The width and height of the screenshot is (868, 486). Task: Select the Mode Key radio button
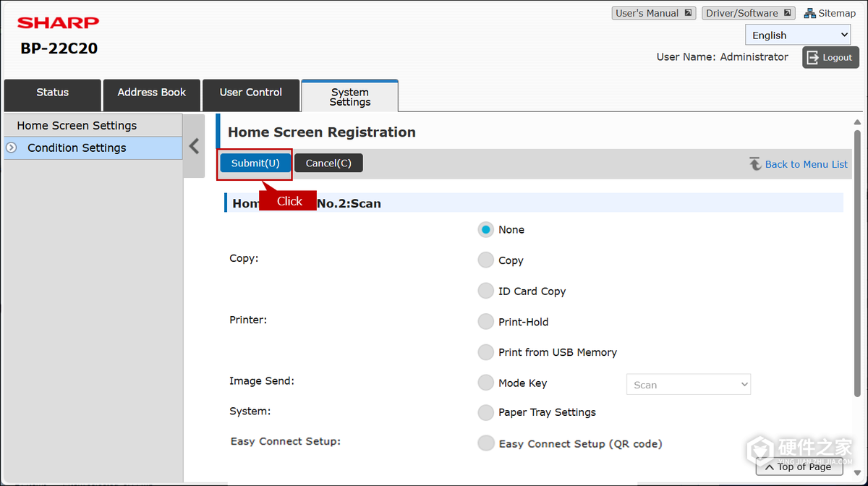[x=485, y=383]
